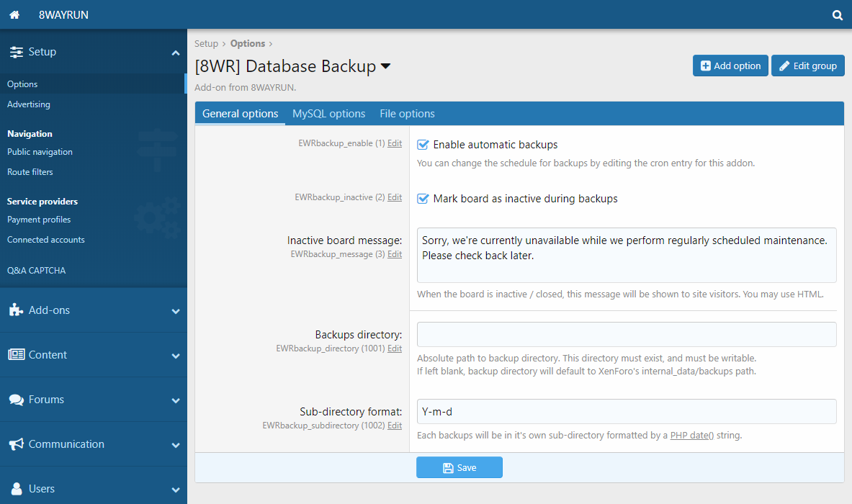Open search with the magnifier icon
852x504 pixels.
(x=837, y=14)
